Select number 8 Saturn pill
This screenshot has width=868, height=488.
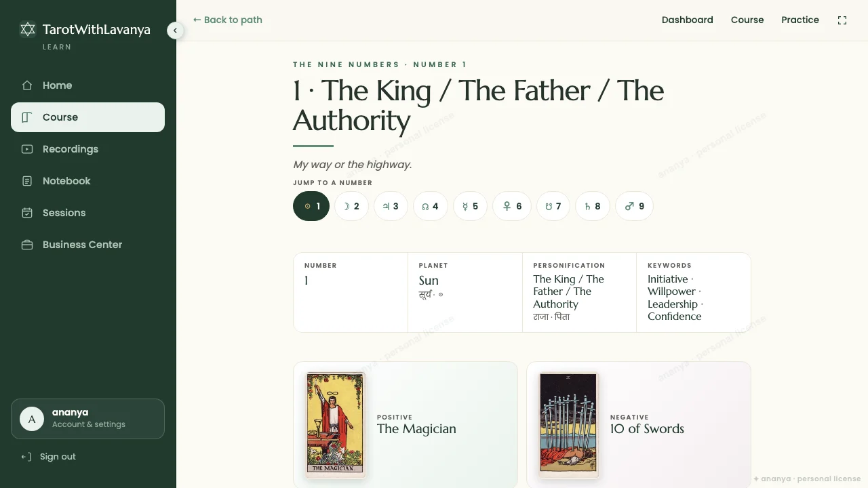(593, 206)
